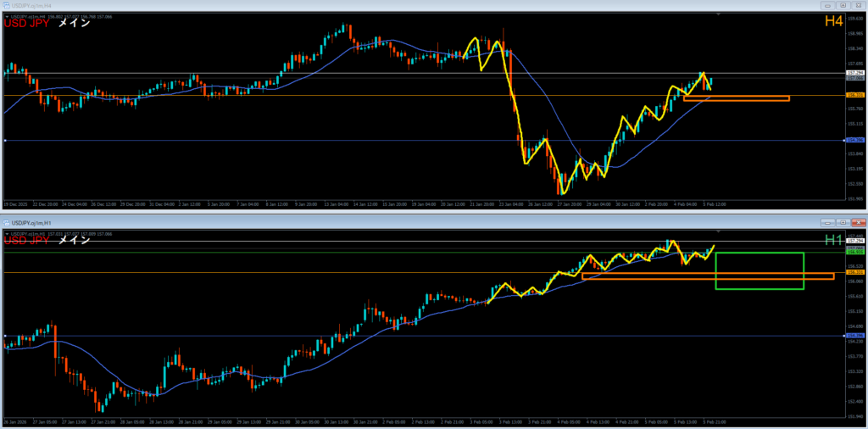
Task: Click the blue 154.396 price label on H1
Action: coord(855,336)
